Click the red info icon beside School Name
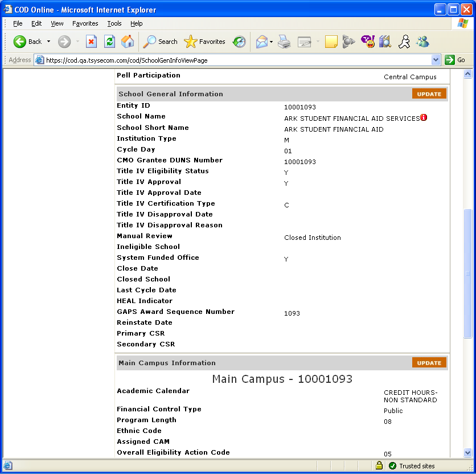The image size is (476, 474). (x=424, y=118)
